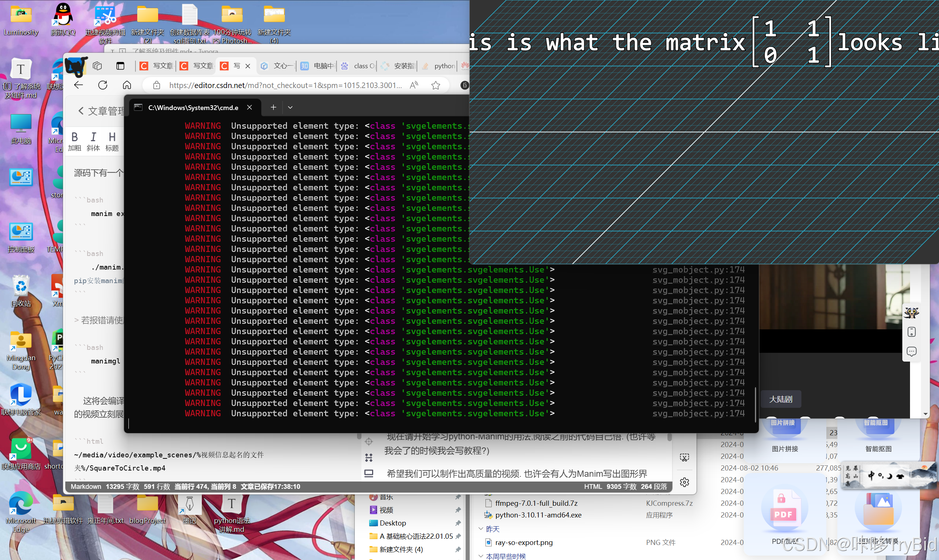Switch to the 文心一 browser tab
Screen dimensions: 939x560
pos(278,66)
